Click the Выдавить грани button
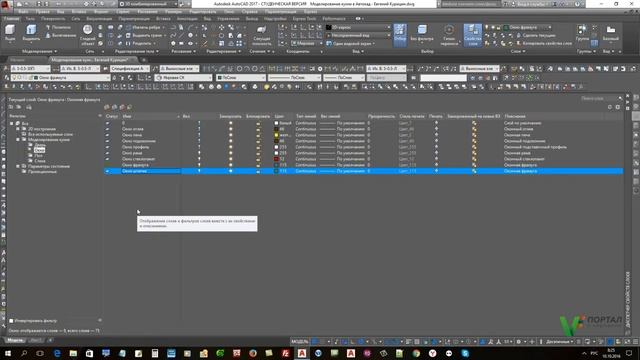Screen dimensions: 640x360 click(144, 36)
